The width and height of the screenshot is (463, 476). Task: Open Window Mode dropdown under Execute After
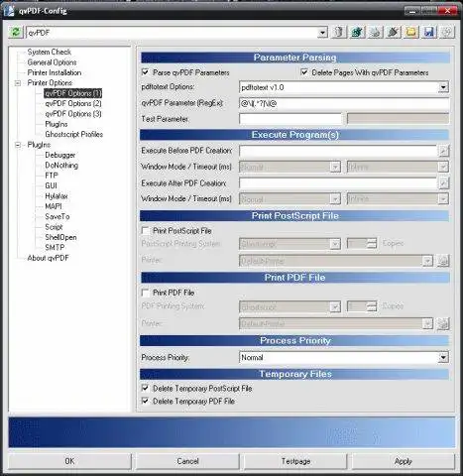[x=335, y=199]
